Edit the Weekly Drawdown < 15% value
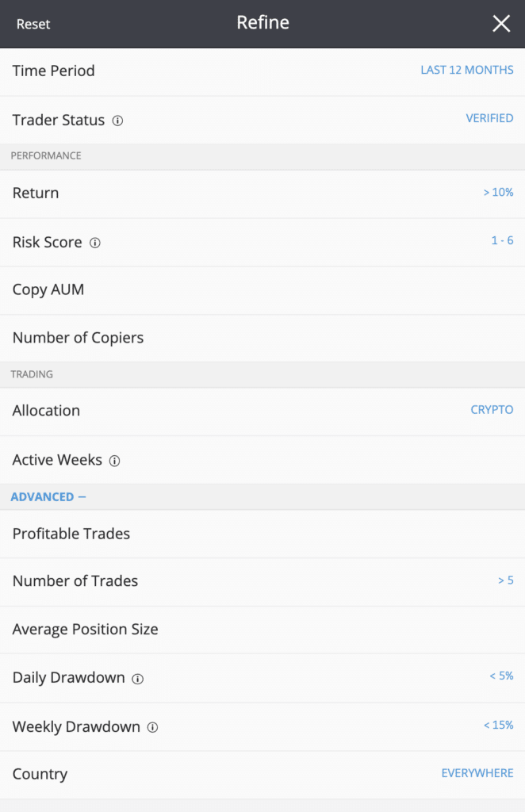 499,725
